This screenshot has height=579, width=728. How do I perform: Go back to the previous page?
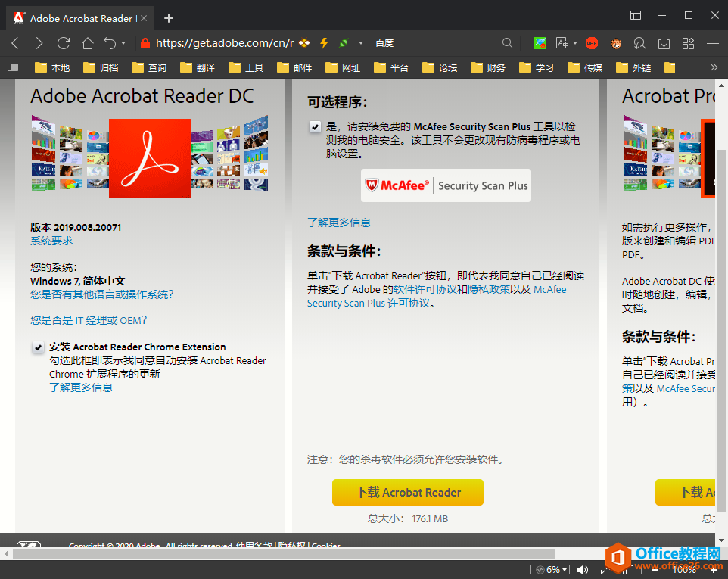(15, 43)
